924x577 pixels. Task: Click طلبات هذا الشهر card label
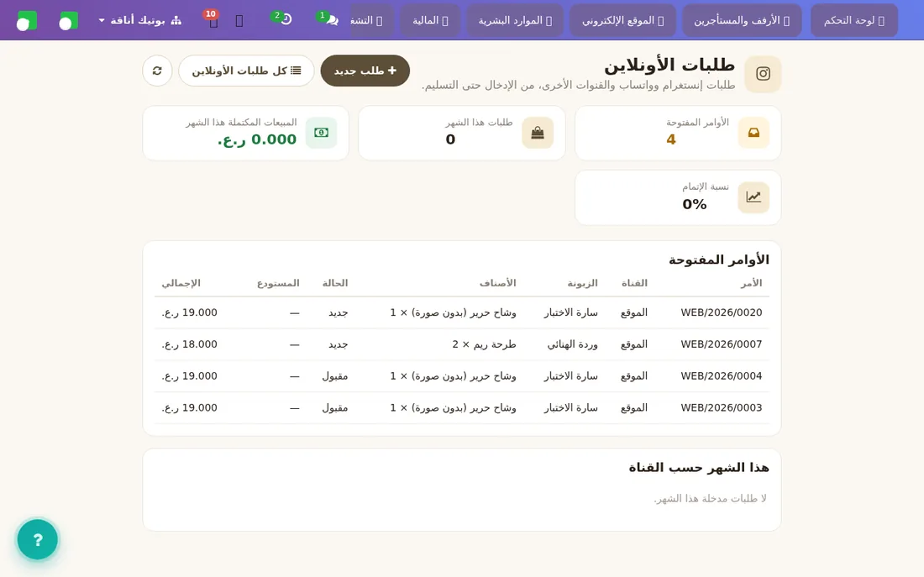[479, 123]
